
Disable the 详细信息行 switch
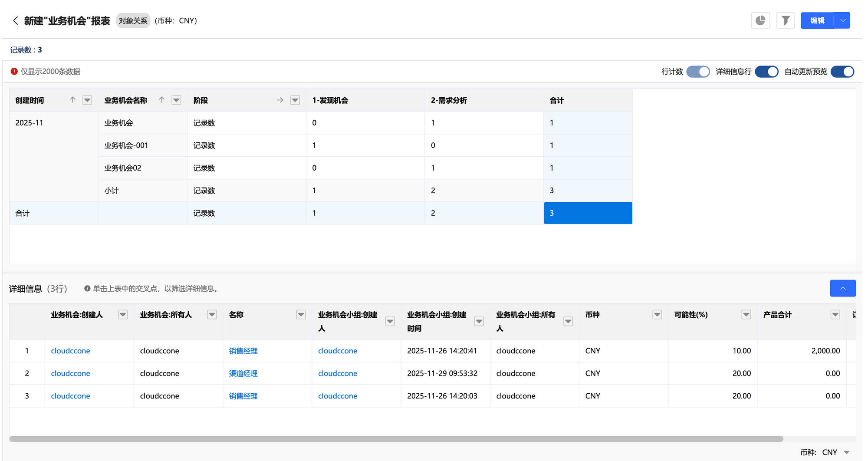pyautogui.click(x=766, y=72)
